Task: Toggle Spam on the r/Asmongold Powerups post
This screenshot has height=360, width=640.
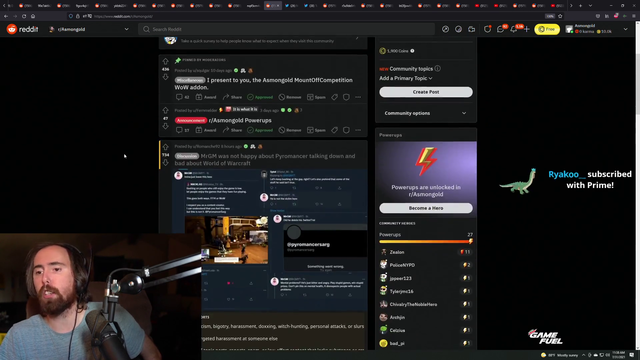Action: coord(316,130)
